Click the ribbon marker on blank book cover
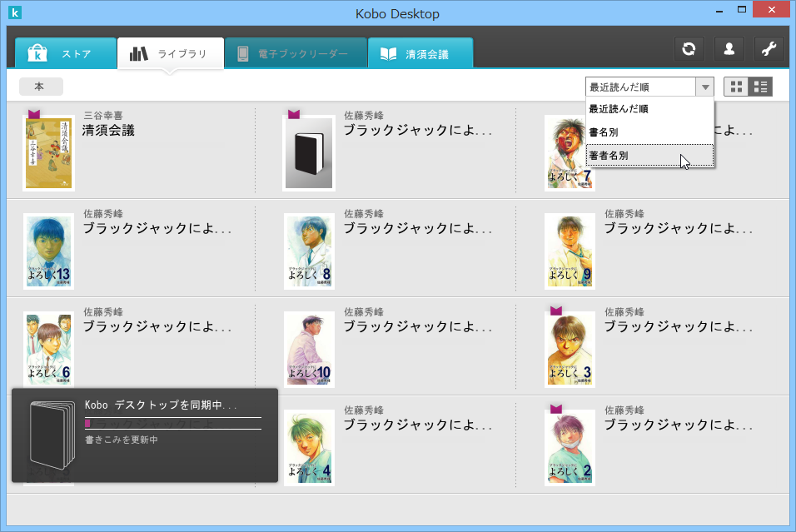This screenshot has width=796, height=532. (x=294, y=114)
